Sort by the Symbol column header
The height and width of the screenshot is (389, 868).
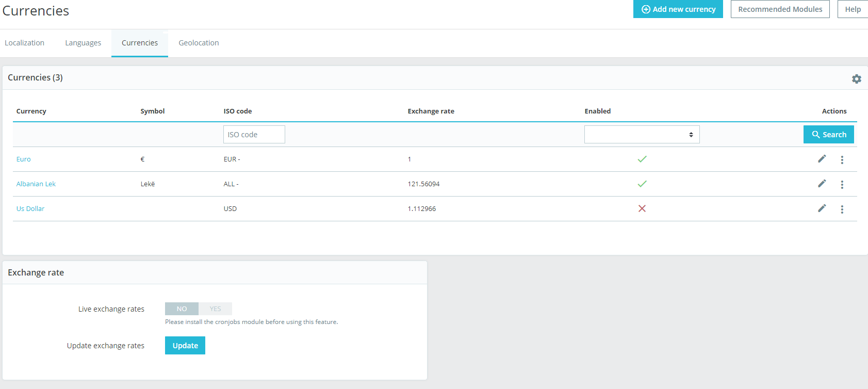point(153,111)
